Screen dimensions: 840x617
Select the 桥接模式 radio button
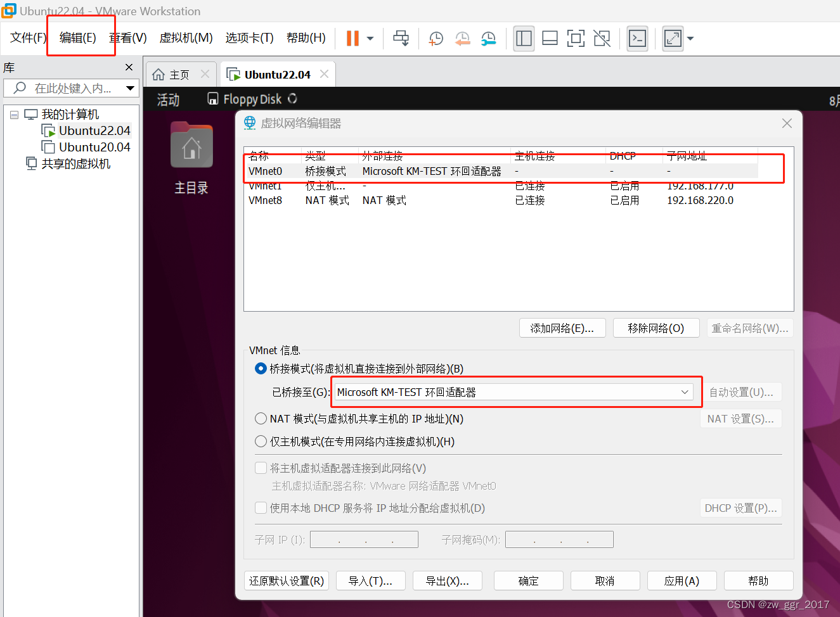pyautogui.click(x=261, y=368)
